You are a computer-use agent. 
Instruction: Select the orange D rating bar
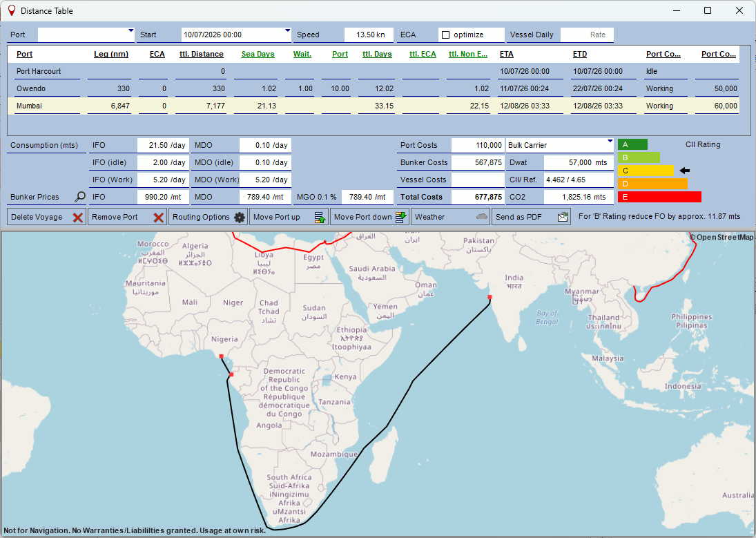(653, 183)
